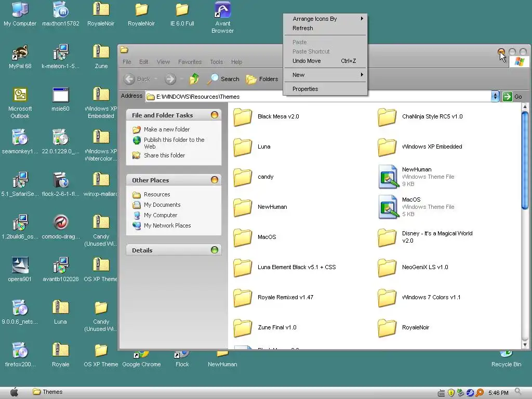Select the opera901 installer icon
This screenshot has width=532, height=399.
coord(20,270)
